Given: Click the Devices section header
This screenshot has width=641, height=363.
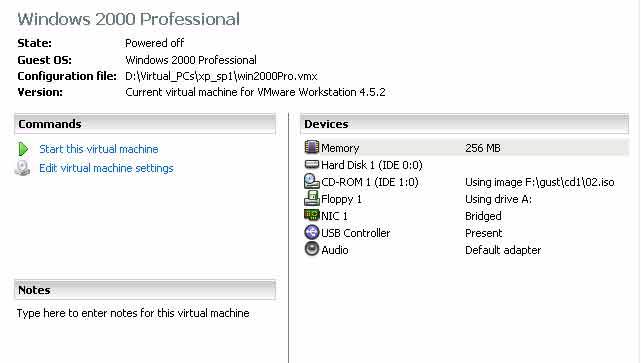Looking at the screenshot, I should (x=464, y=124).
